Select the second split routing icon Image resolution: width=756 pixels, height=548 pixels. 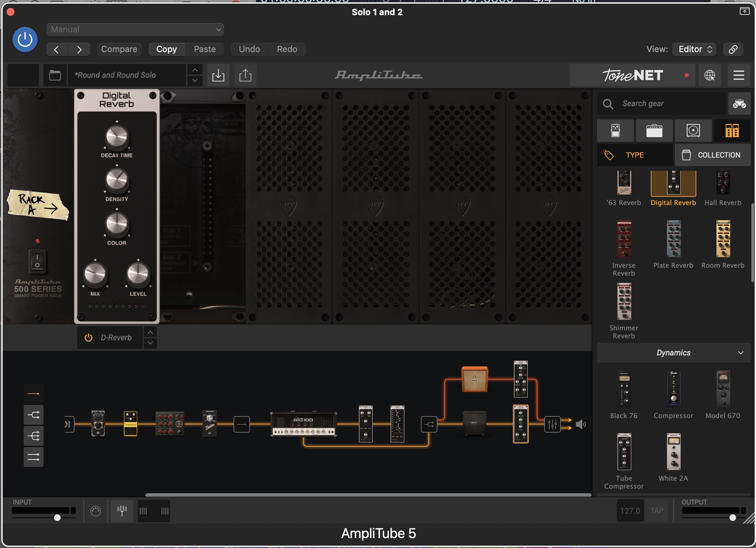pyautogui.click(x=33, y=415)
